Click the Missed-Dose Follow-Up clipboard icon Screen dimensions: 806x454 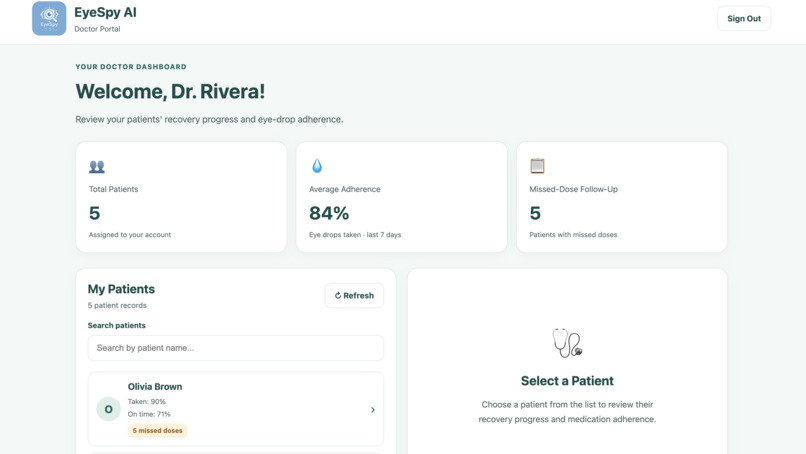click(537, 166)
